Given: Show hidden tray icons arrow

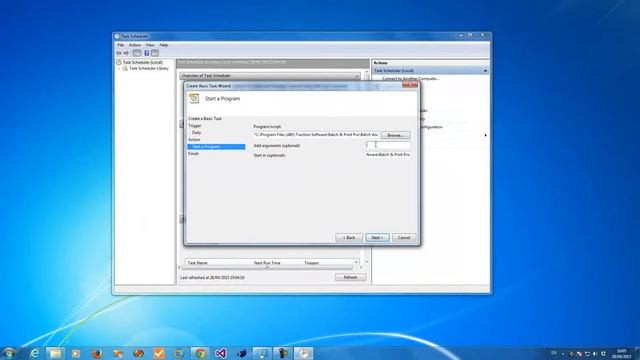Looking at the screenshot, I should (563, 353).
